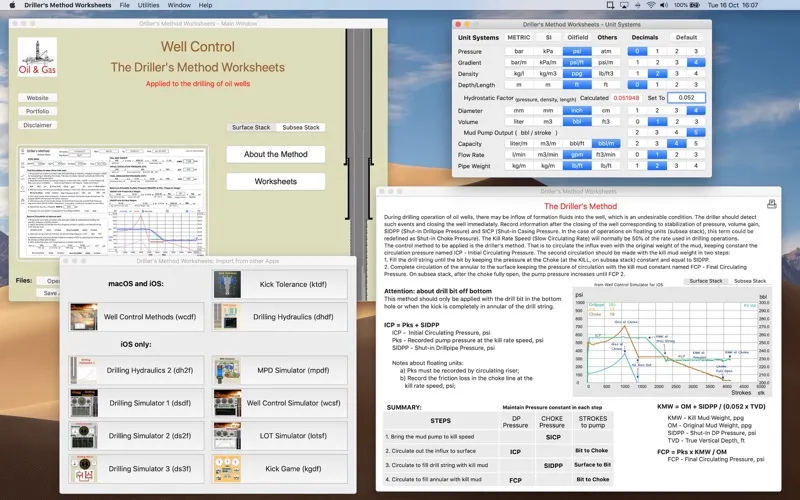This screenshot has width=800, height=500.
Task: Click the Hydrostatic Factor Set To field
Action: [686, 97]
